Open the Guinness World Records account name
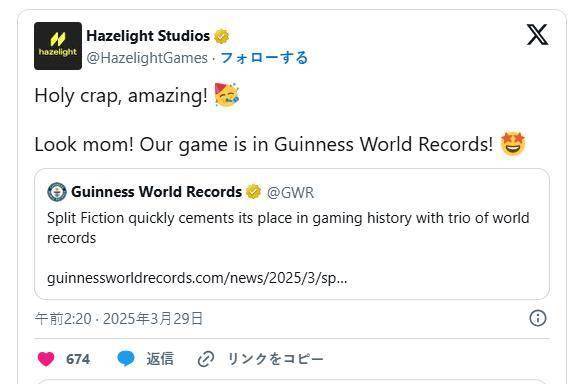The width and height of the screenshot is (574, 384). tap(156, 192)
